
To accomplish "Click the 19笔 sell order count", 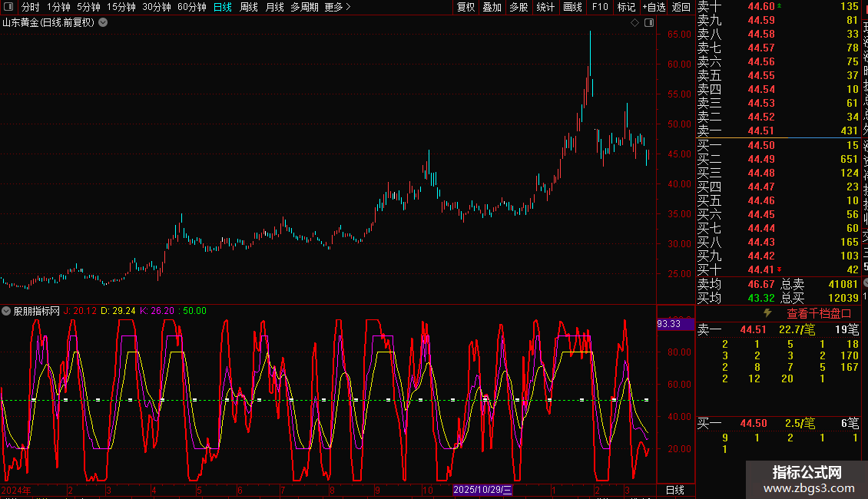I will [847, 329].
